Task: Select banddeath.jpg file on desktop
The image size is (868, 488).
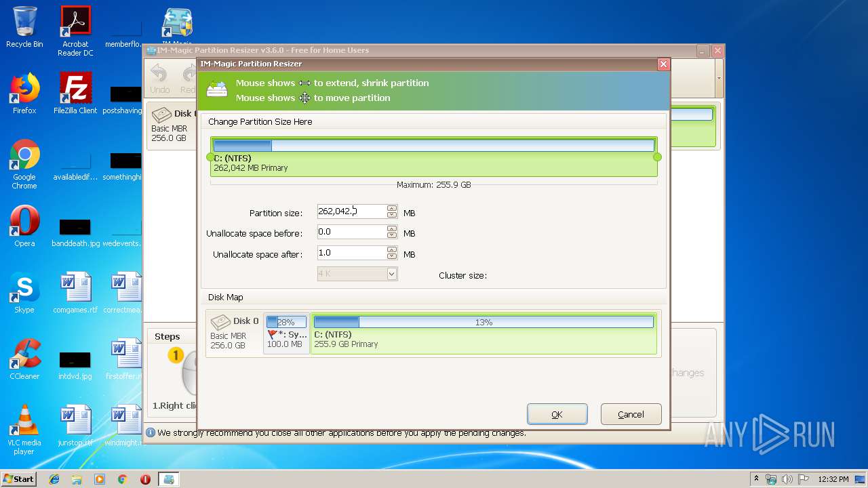Action: [75, 232]
